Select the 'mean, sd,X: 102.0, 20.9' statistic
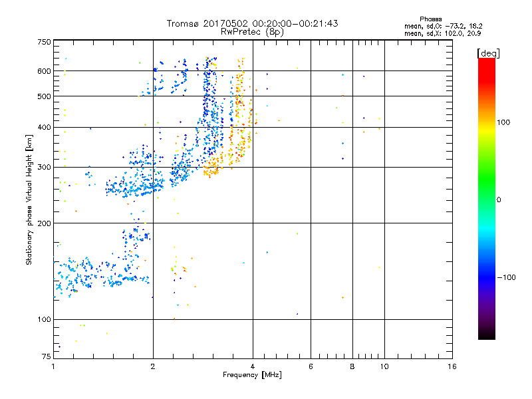This screenshot has height=399, width=532. (442, 33)
